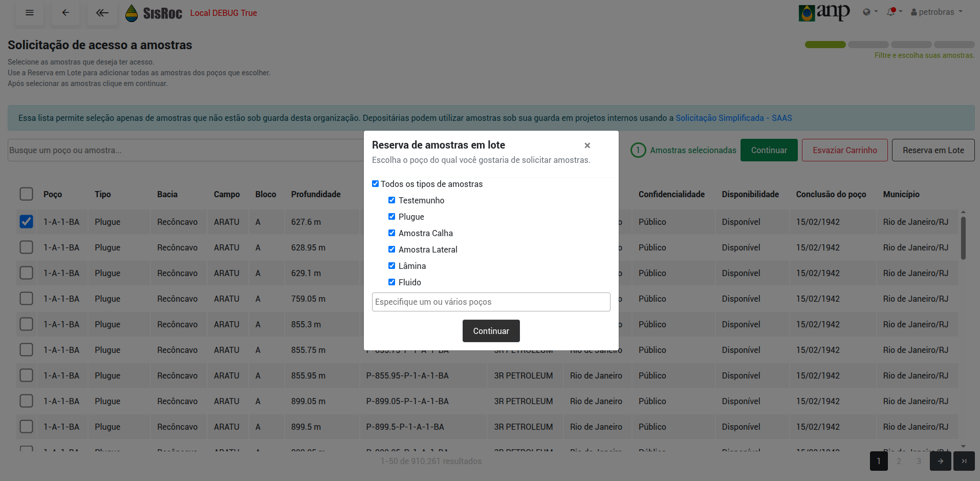The width and height of the screenshot is (980, 481).
Task: Jump to the last results page
Action: tap(964, 461)
